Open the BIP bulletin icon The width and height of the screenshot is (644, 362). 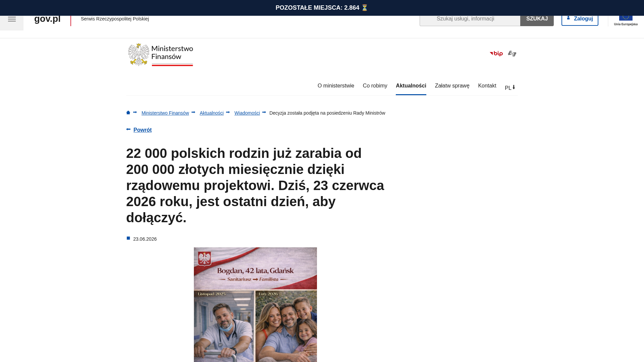click(496, 54)
